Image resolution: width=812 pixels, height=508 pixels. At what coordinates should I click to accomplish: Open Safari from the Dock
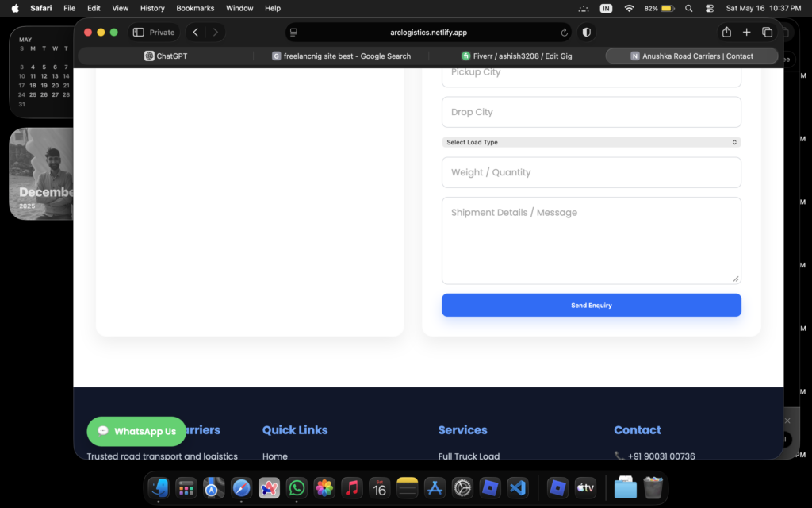[x=241, y=488]
